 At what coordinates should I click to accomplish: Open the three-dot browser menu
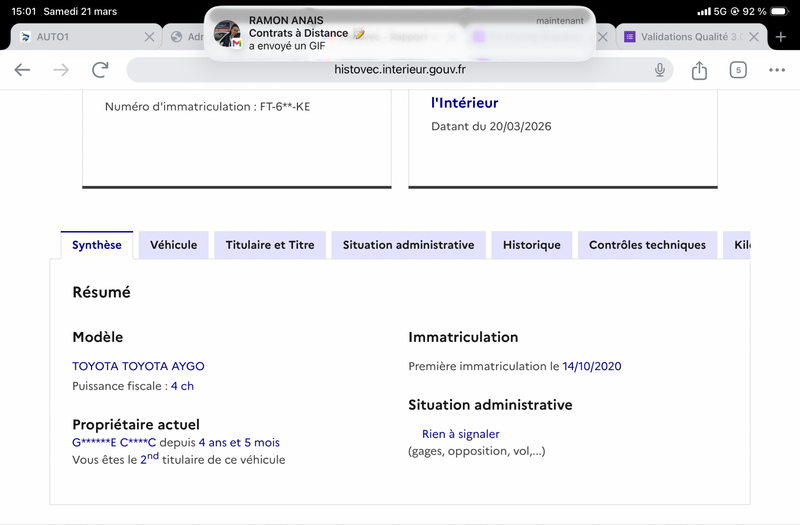(777, 70)
